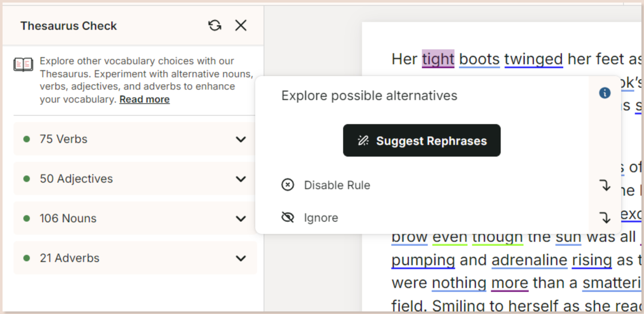
Task: Expand the 106 Nouns section
Action: [x=241, y=218]
